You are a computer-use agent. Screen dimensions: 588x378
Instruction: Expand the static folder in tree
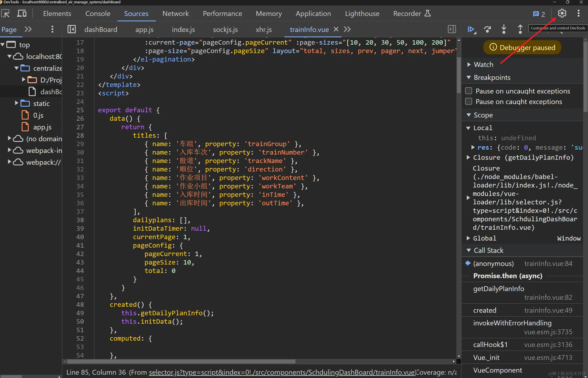click(x=16, y=103)
